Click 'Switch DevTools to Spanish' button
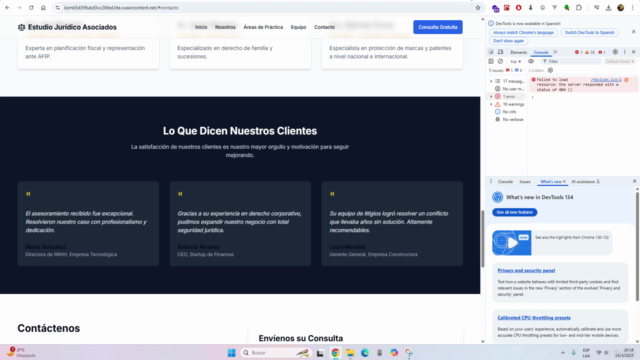The width and height of the screenshot is (640, 360). click(589, 32)
